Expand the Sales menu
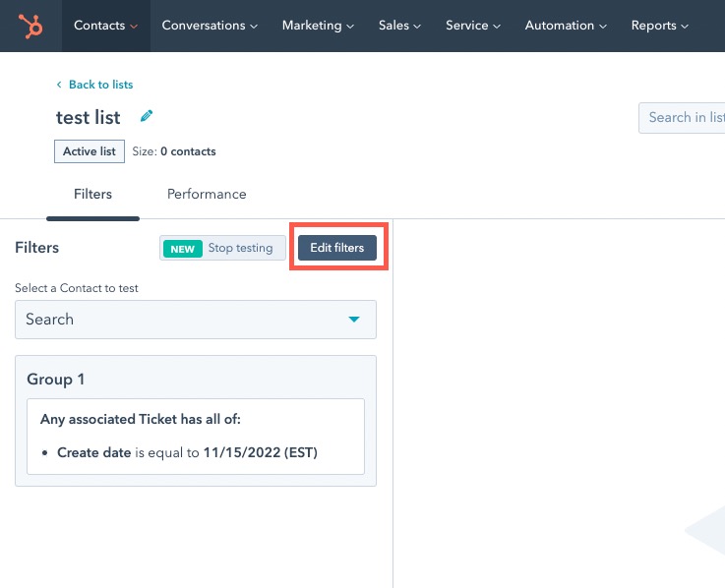The width and height of the screenshot is (725, 588). (x=399, y=26)
